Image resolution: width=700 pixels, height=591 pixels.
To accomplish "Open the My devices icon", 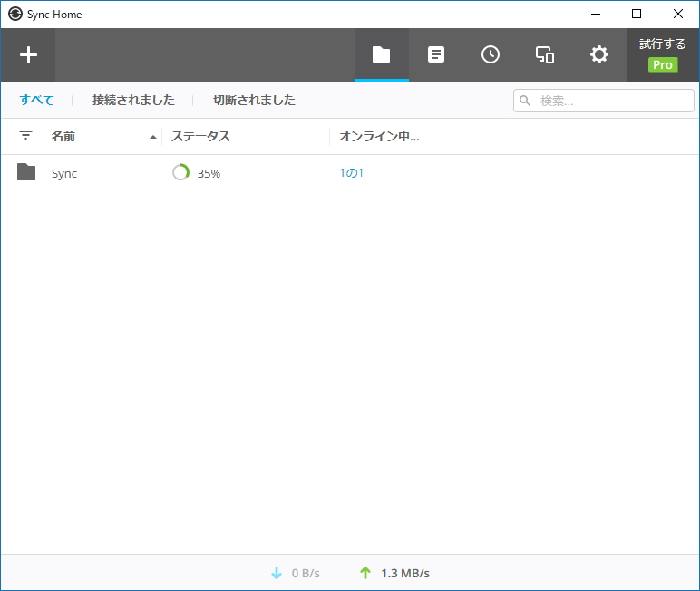I will tap(545, 55).
